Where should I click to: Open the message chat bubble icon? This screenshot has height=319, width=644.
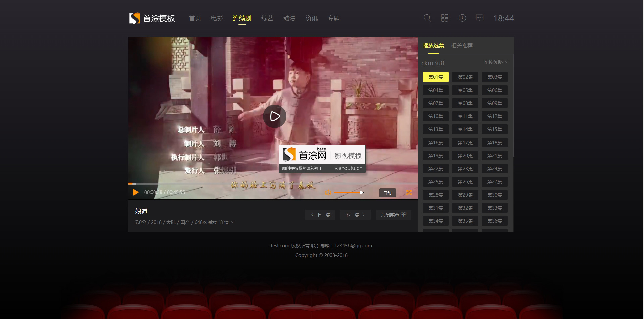click(480, 18)
